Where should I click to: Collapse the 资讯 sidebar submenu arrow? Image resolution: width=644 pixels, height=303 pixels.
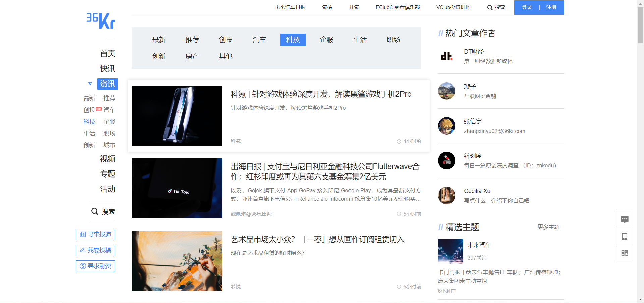click(90, 84)
